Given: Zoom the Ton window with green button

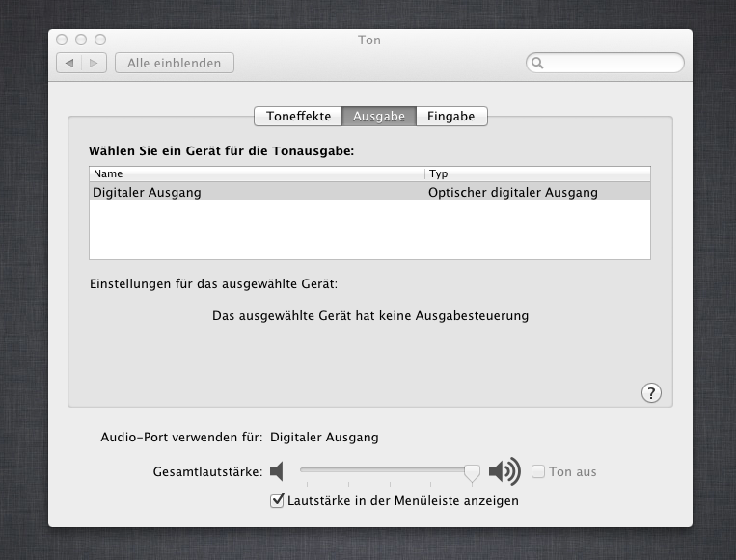Looking at the screenshot, I should (99, 40).
